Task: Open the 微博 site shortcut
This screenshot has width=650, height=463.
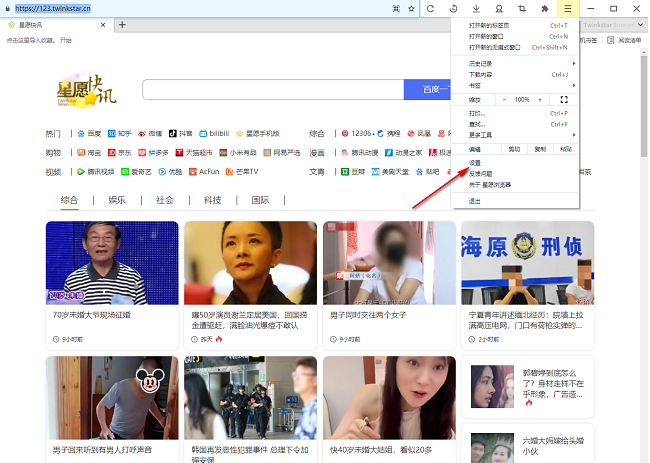Action: click(x=150, y=133)
